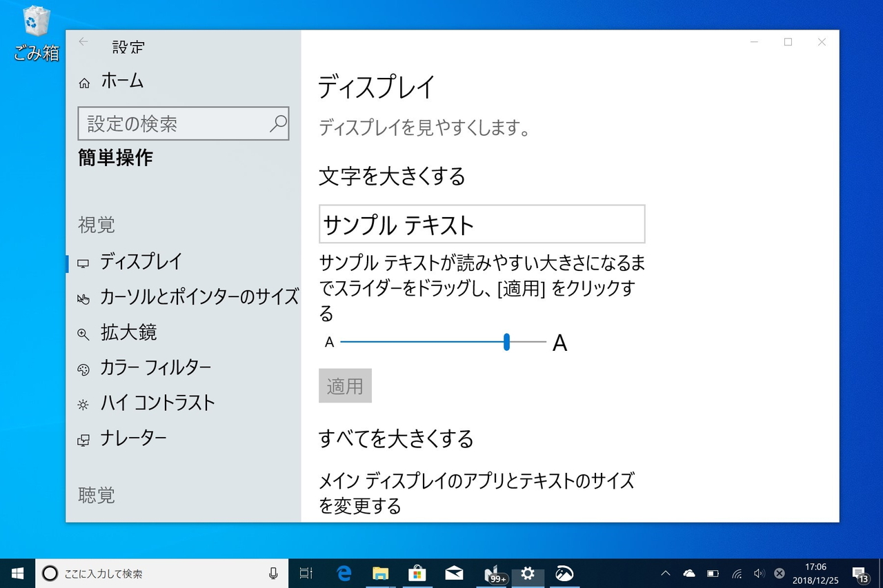Click the volume speaker icon in tray
Viewport: 883px width, 588px height.
(x=760, y=573)
